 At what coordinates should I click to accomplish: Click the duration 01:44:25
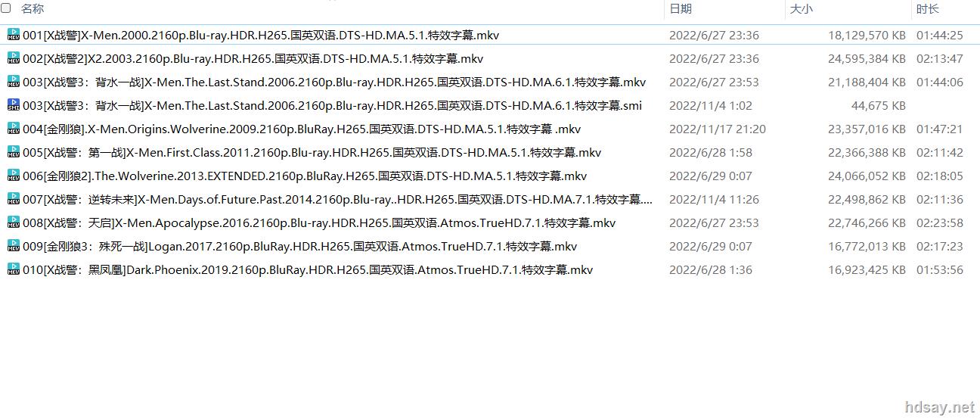pos(940,36)
